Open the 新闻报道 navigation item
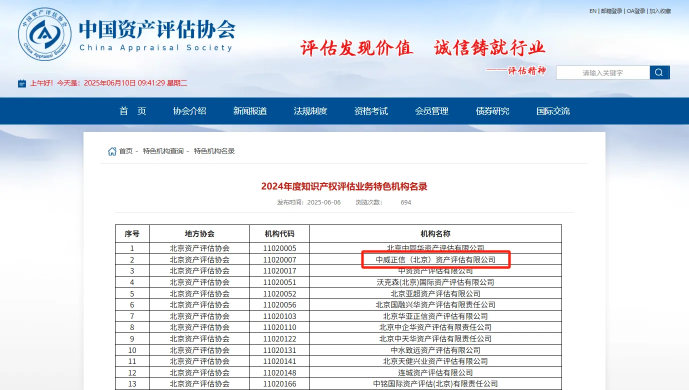689x390 pixels. 250,111
